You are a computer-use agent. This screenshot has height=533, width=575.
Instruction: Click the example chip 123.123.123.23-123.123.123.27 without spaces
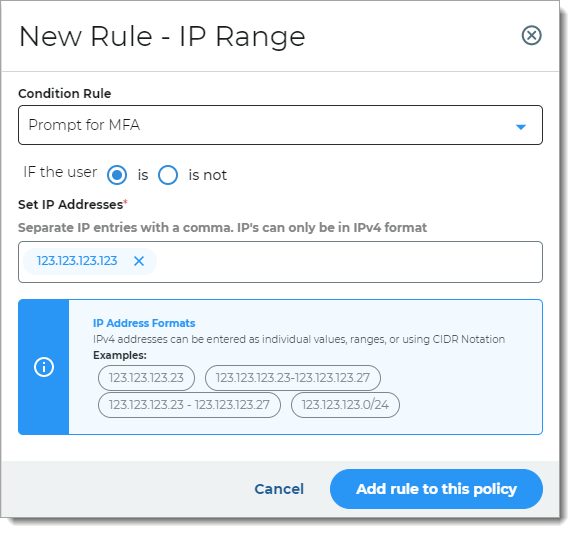(x=293, y=378)
